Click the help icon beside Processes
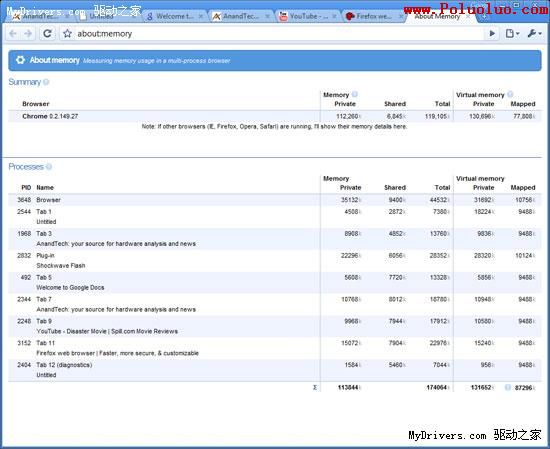The width and height of the screenshot is (550, 449). [49, 167]
